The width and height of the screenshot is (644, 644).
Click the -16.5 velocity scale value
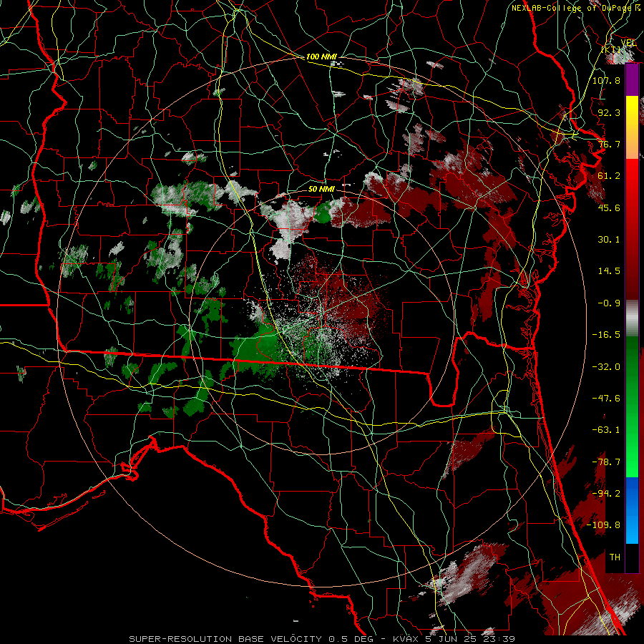click(x=606, y=335)
